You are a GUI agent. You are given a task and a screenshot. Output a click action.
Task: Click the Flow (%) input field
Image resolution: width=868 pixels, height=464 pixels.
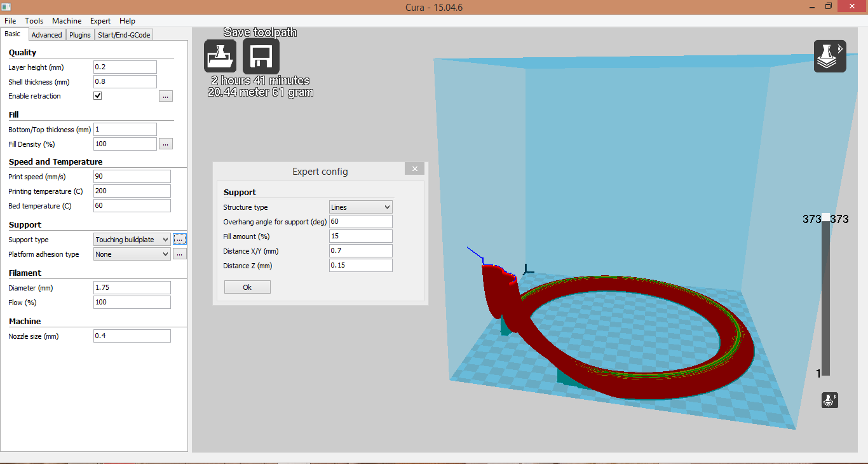[132, 303]
